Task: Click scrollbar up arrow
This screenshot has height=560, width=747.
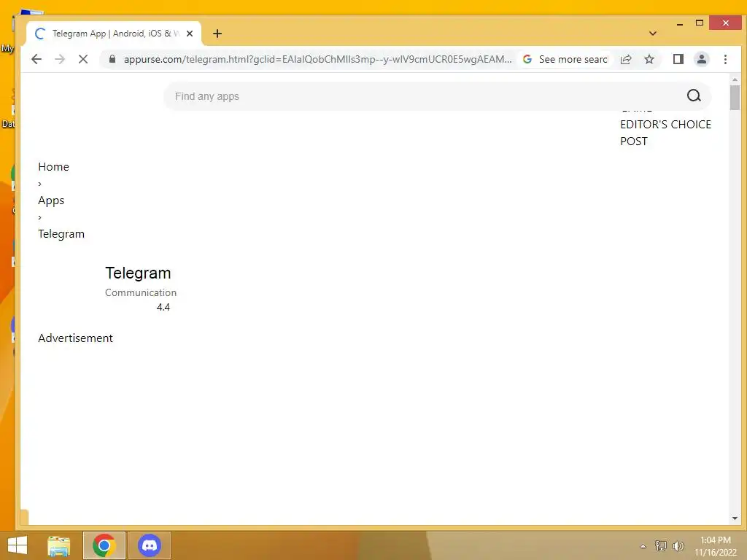Action: click(x=735, y=79)
